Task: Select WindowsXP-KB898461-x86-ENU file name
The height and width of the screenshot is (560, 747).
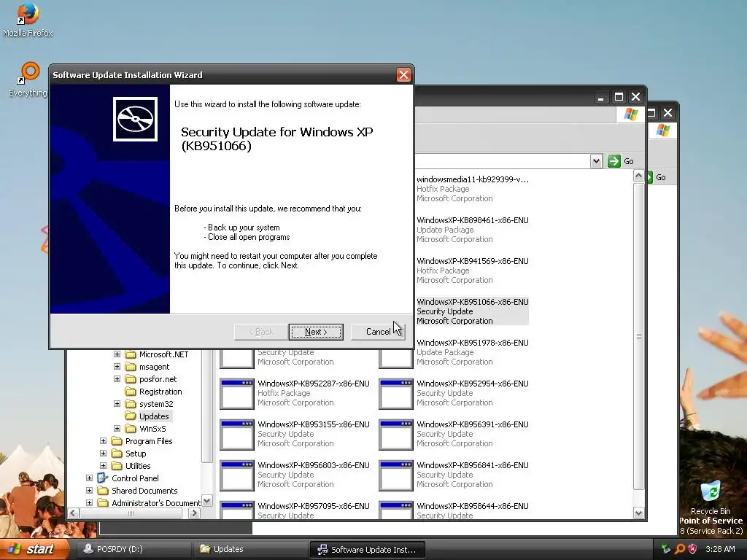Action: (473, 220)
